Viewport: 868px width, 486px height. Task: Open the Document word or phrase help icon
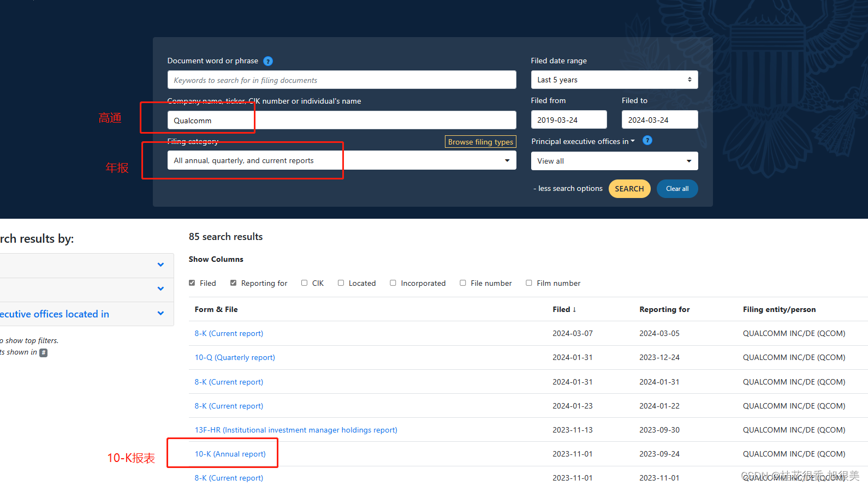268,61
